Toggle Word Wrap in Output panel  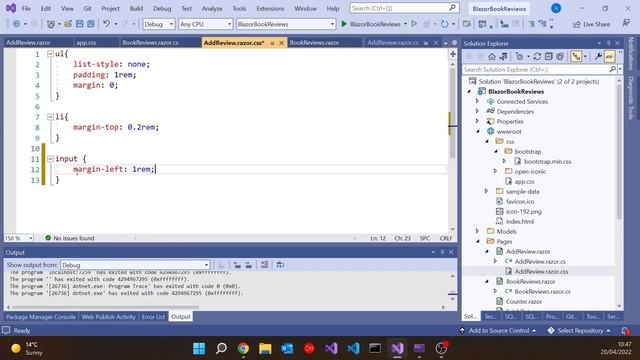pyautogui.click(x=280, y=264)
